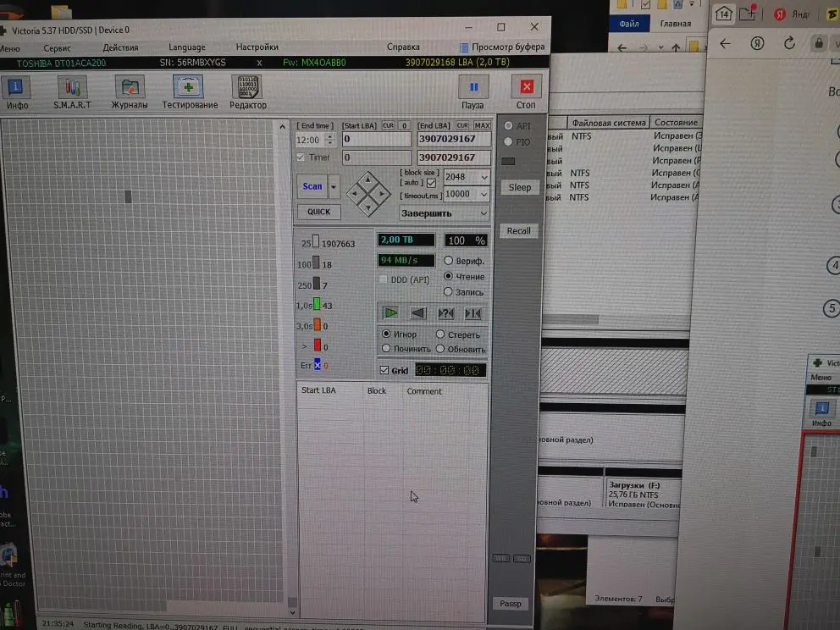Switch to the Тестирование test view

click(x=190, y=92)
